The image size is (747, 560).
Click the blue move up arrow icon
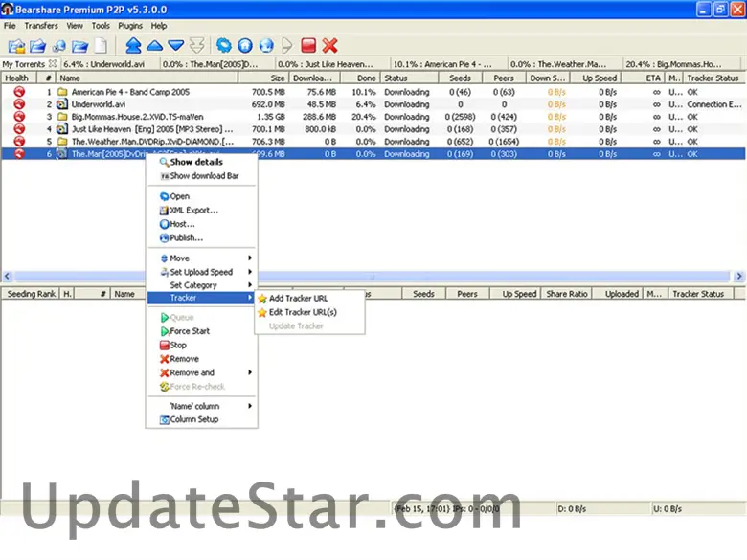pos(155,46)
